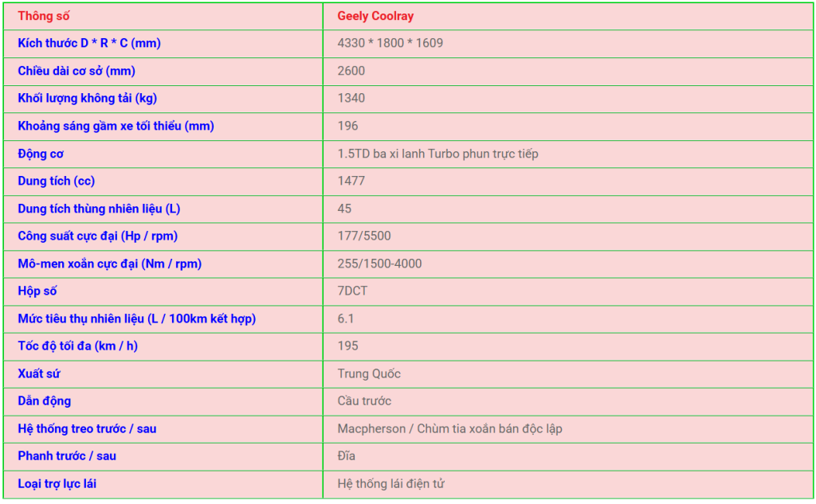Click the 'Động cơ' row label
The width and height of the screenshot is (816, 504).
coord(41,154)
